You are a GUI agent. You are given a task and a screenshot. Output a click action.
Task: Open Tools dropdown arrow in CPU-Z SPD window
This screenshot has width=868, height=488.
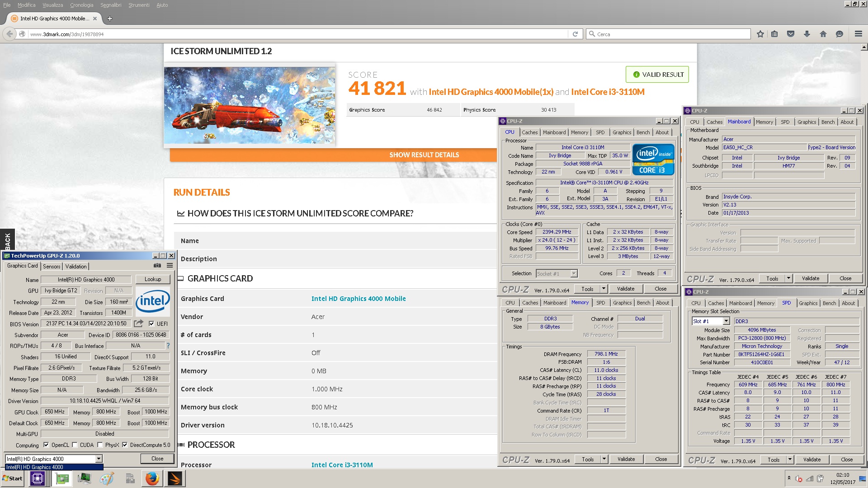[790, 460]
